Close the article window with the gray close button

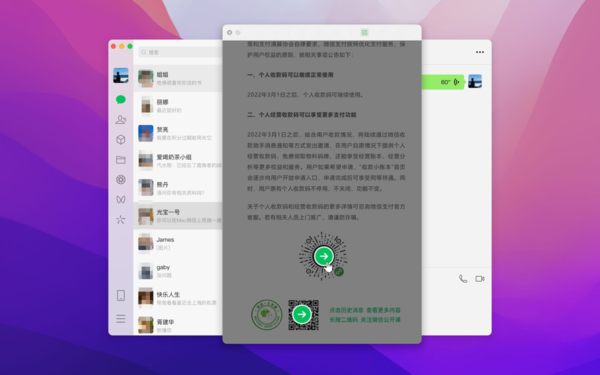tap(230, 33)
